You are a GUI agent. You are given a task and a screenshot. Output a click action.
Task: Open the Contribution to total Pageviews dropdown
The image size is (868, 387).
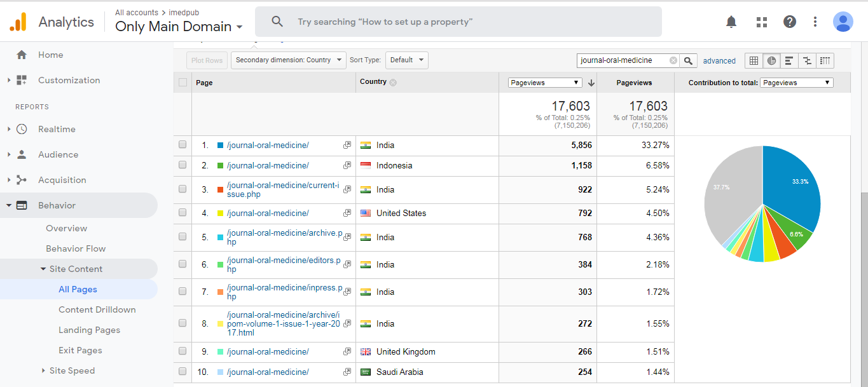coord(796,83)
